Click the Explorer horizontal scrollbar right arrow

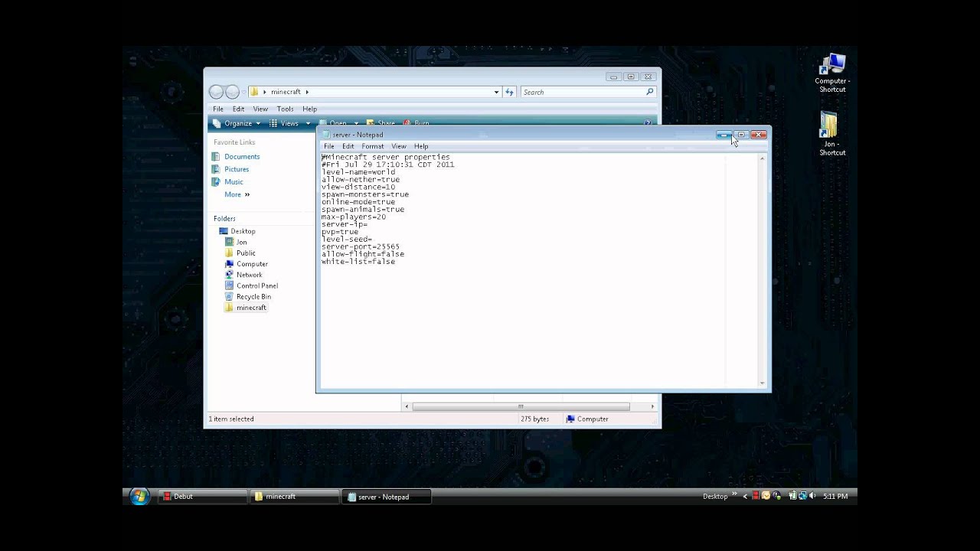tap(652, 406)
